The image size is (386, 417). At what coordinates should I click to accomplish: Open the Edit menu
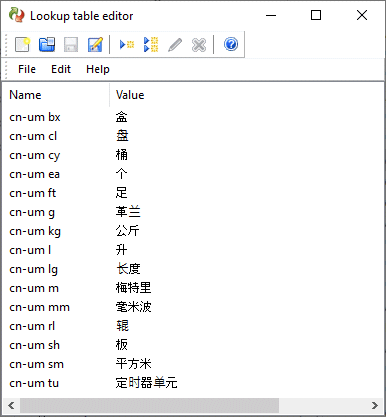(x=61, y=69)
